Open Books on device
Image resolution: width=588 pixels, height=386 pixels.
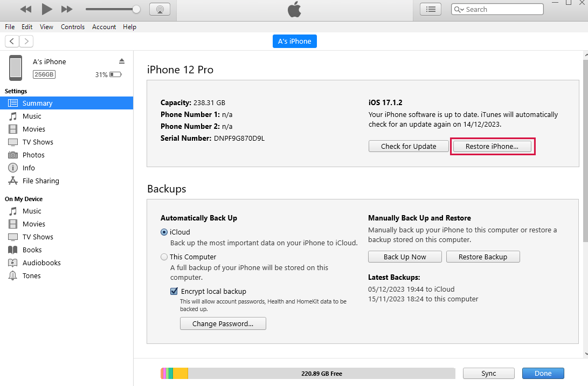[67, 250]
